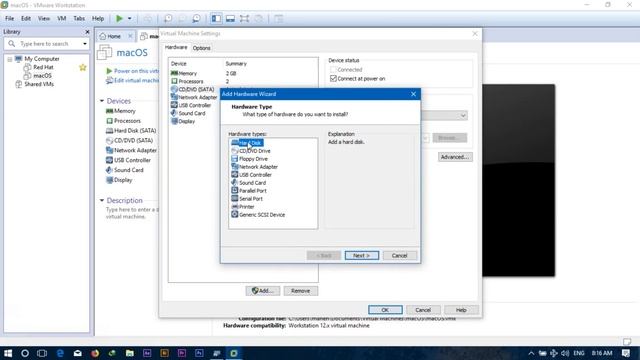Screen dimensions: 640x360
Task: Switch to the Options tab in settings
Action: pos(202,48)
